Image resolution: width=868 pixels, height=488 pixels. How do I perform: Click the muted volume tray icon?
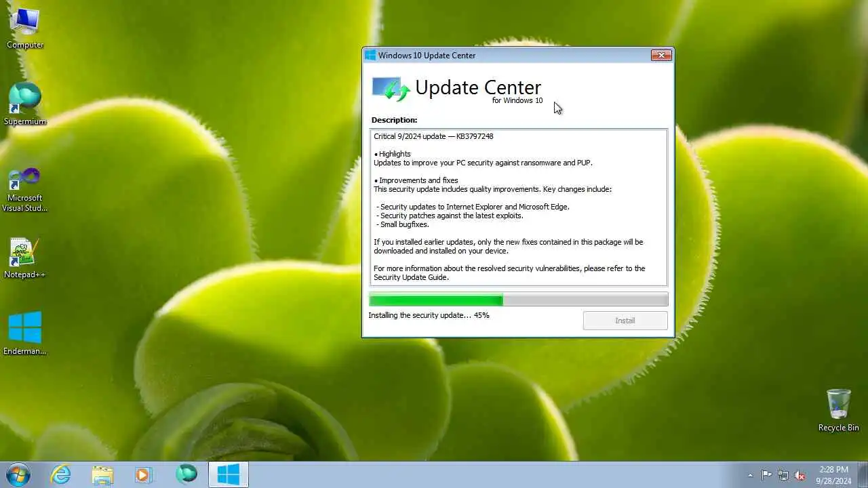pos(800,475)
